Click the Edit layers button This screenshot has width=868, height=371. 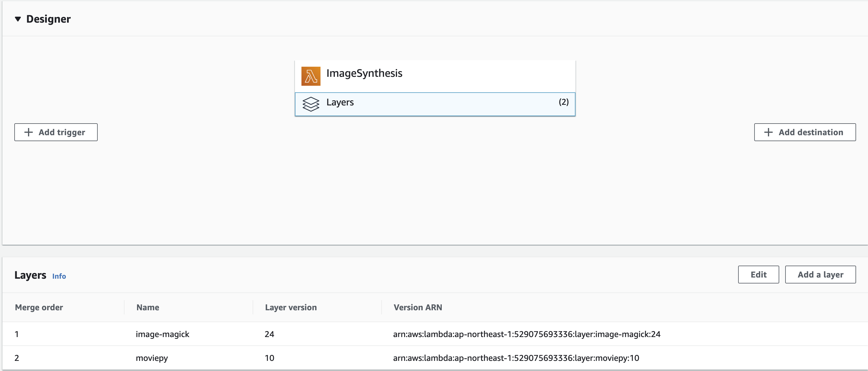click(758, 274)
